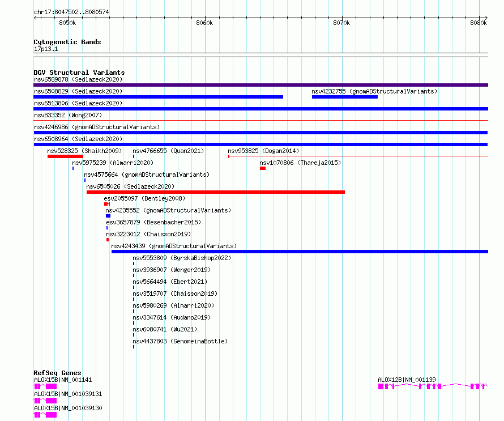504x421 pixels.
Task: Click the 17p13.1 cytogenetic band label
Action: point(46,49)
